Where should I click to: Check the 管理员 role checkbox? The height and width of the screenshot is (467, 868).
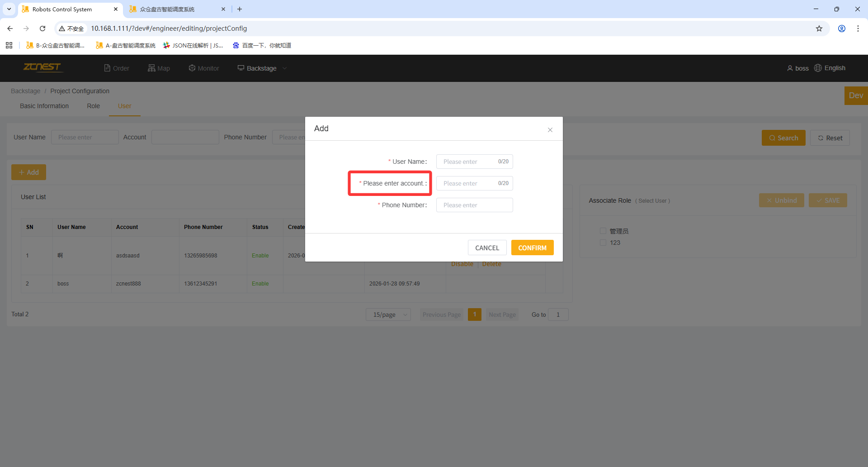click(x=603, y=231)
